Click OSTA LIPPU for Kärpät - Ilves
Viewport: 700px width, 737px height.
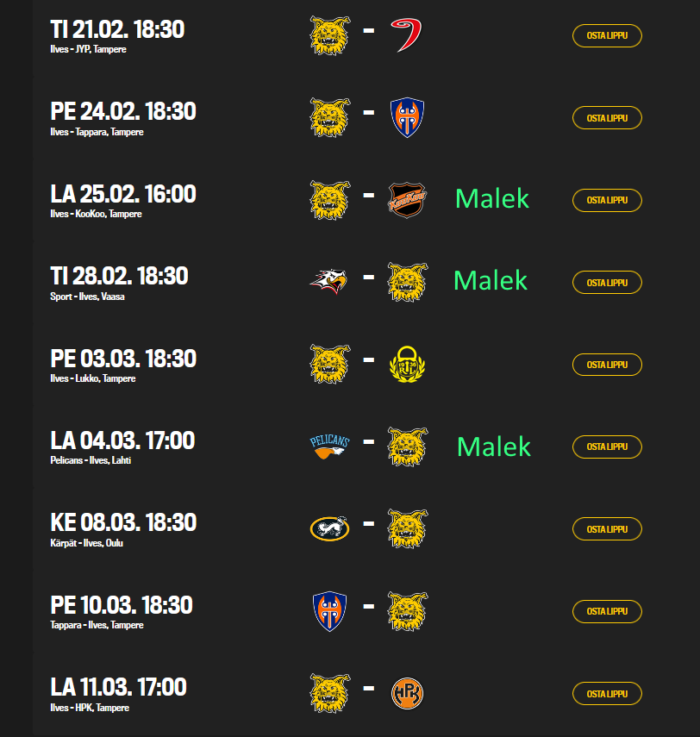click(x=607, y=529)
